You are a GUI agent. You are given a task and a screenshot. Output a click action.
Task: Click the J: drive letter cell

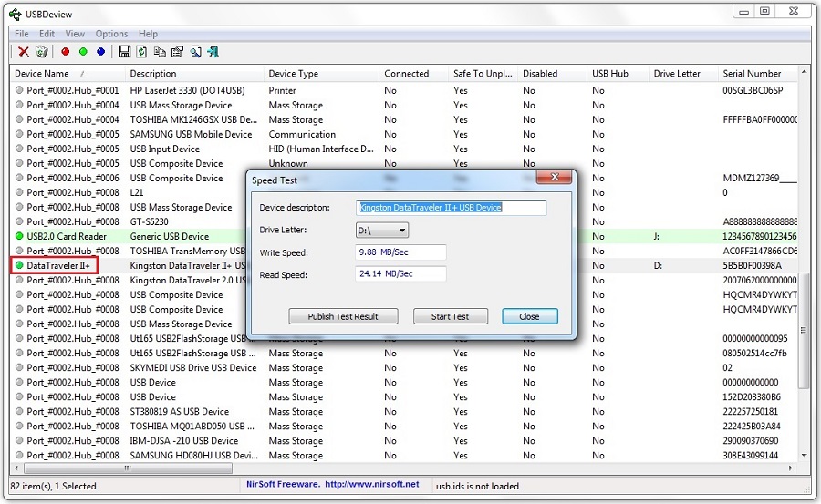[x=657, y=236]
